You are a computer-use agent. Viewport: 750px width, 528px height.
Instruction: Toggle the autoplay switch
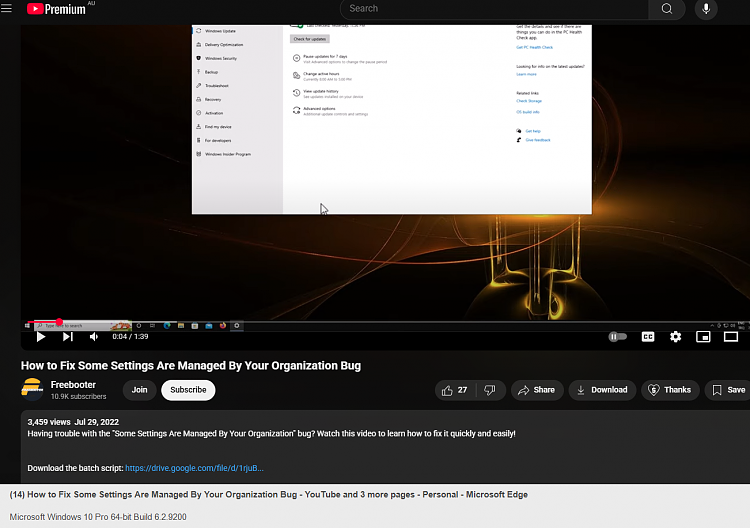[618, 337]
